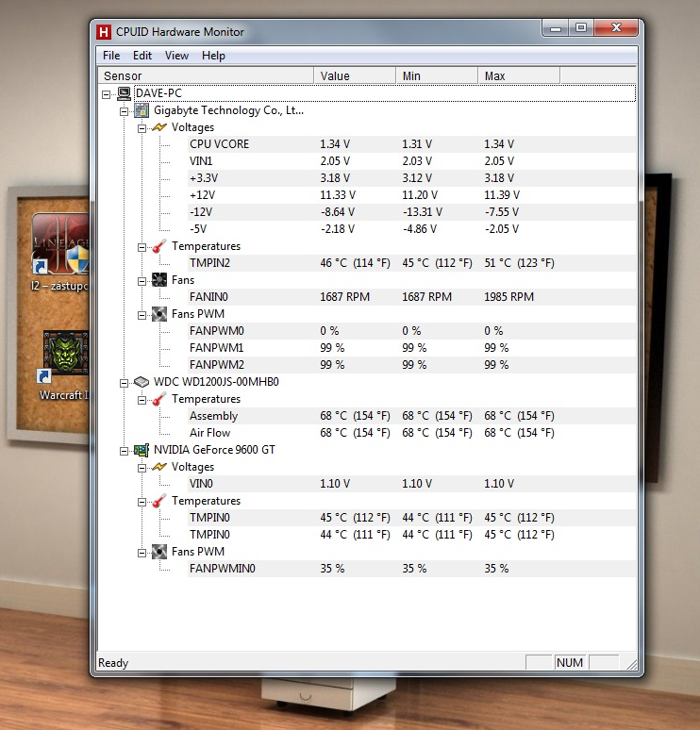The image size is (700, 730).
Task: Collapse the NVIDIA GeForce 9600 GT node
Action: (124, 451)
